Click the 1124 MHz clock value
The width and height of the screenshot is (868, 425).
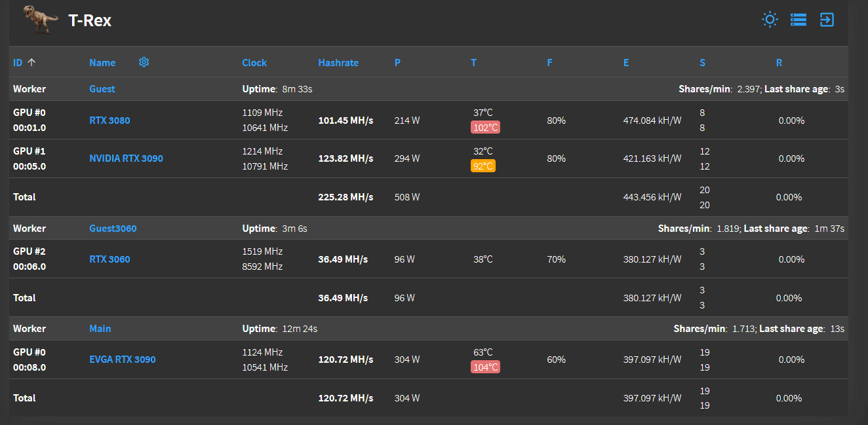click(262, 352)
